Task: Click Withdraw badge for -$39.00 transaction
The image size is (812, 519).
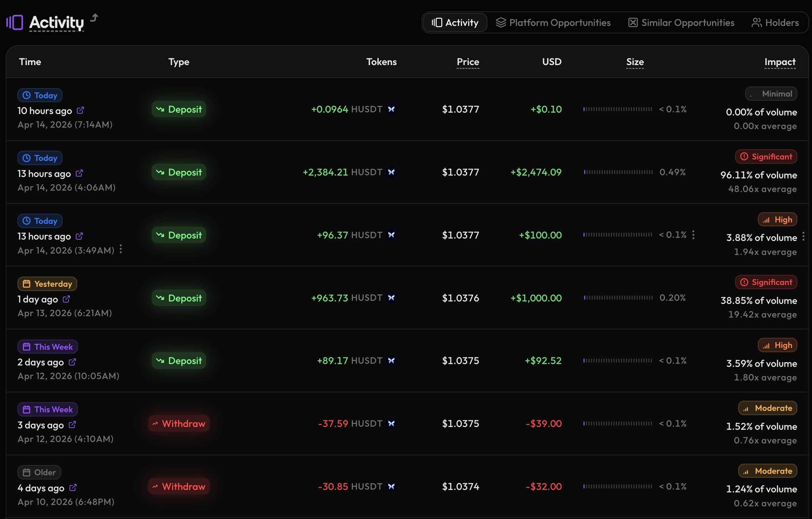Action: coord(179,424)
